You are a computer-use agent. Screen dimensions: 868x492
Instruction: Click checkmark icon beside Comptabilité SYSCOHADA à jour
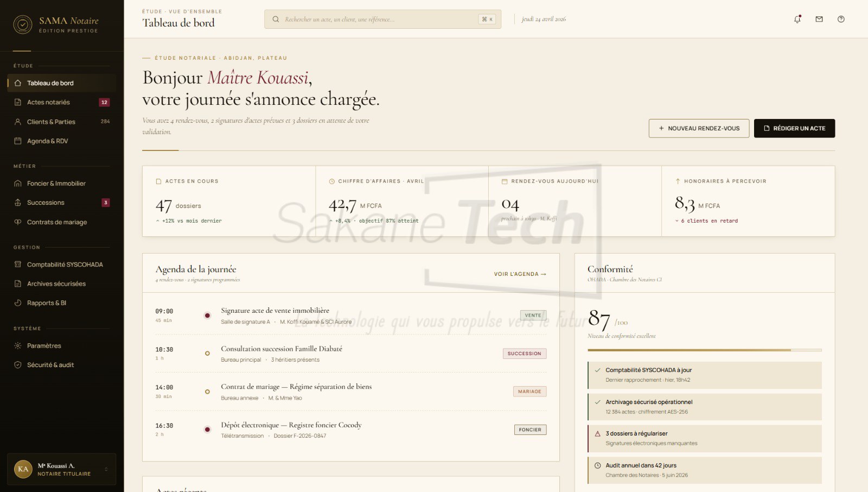point(598,370)
